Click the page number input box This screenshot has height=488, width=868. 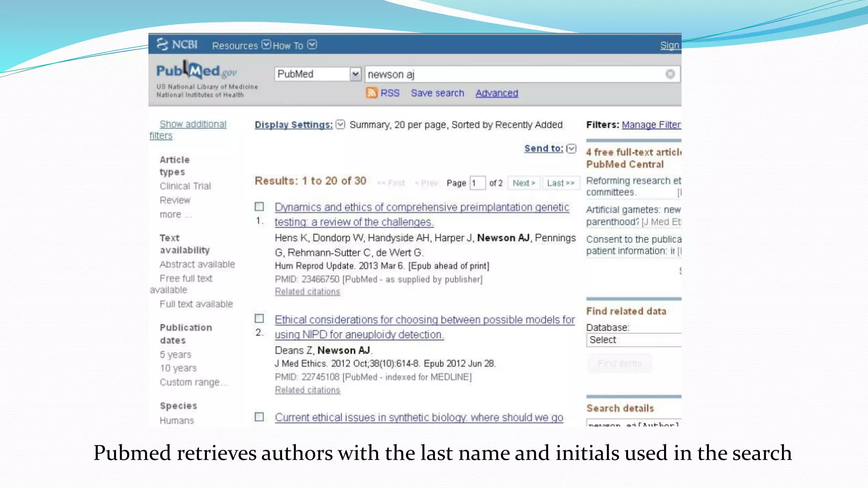[x=477, y=183]
